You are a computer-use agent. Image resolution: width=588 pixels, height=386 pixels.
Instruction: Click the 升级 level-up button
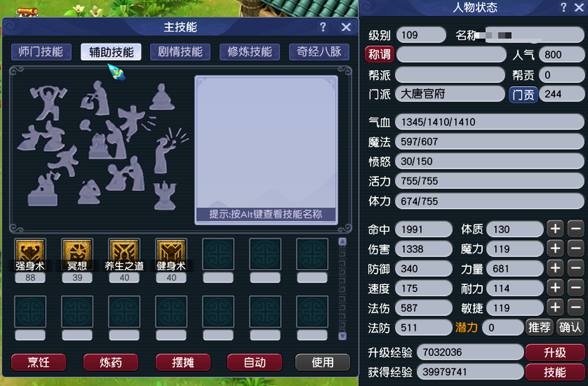click(x=555, y=353)
